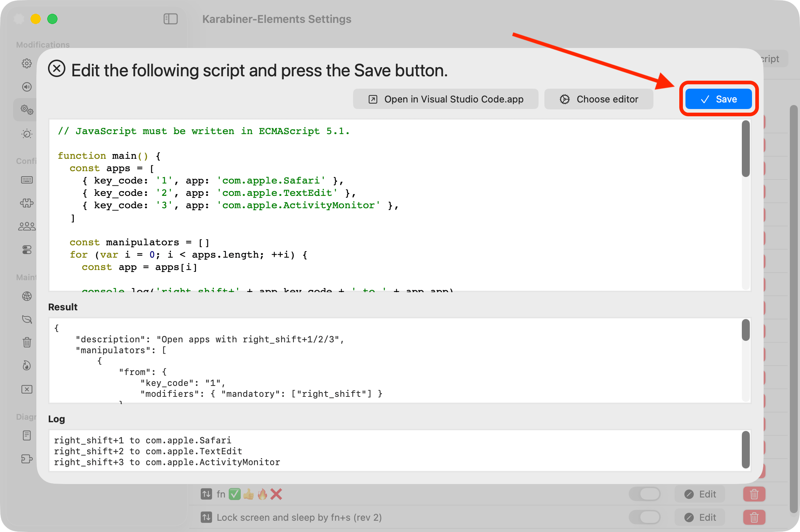The width and height of the screenshot is (800, 532).
Task: Toggle the fn rule switch
Action: coord(645,494)
